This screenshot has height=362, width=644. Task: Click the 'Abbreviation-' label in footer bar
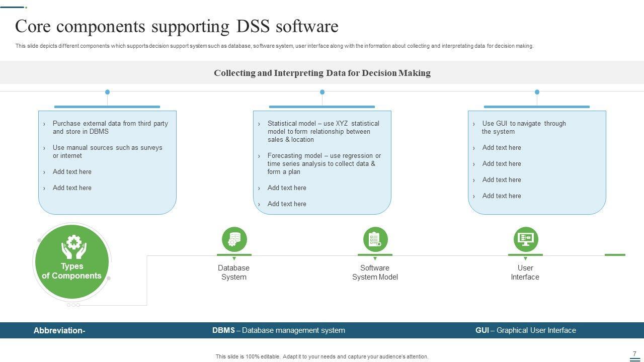(59, 330)
